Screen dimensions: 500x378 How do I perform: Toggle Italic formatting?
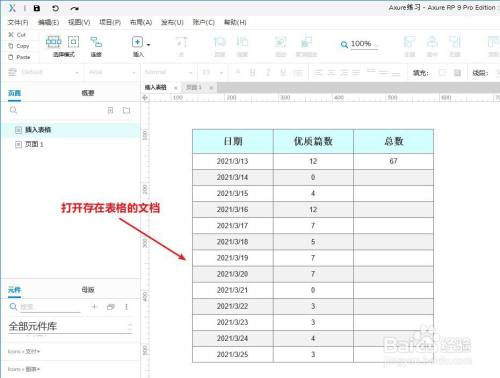[x=268, y=72]
